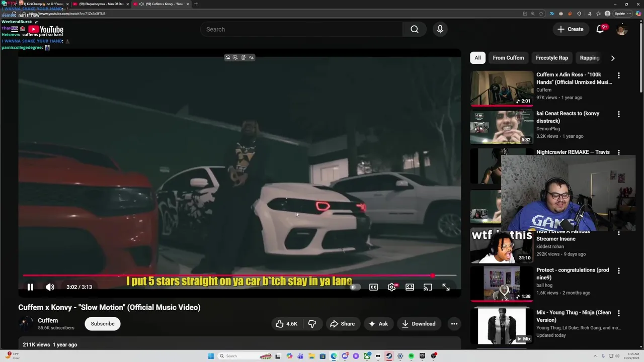Seek using the red video progress bar
Viewport: 644px width, 362px height.
pyautogui.click(x=239, y=276)
